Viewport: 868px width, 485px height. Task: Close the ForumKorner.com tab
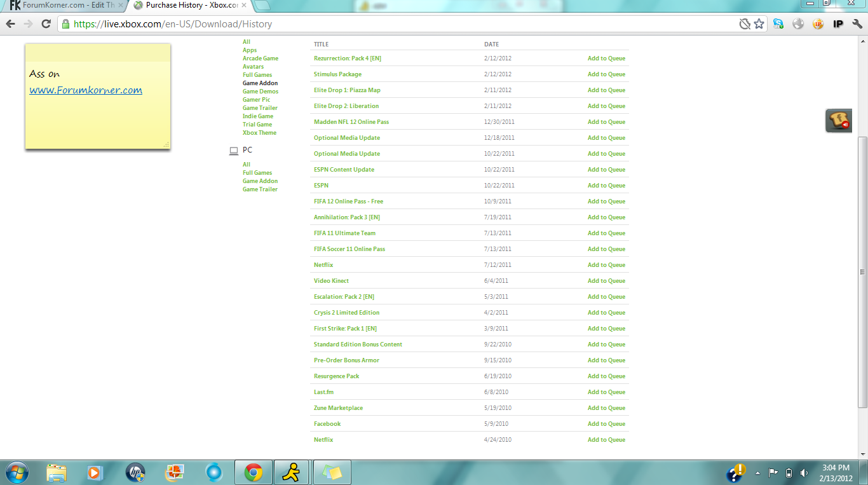coord(121,5)
